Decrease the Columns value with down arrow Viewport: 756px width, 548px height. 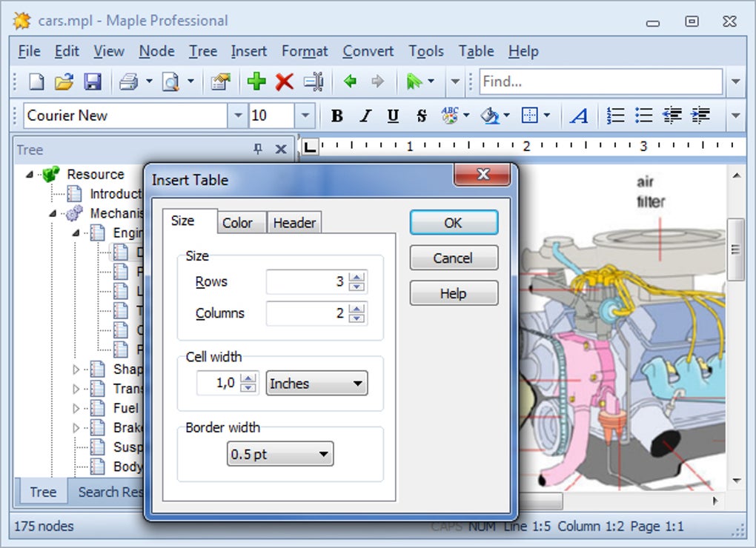click(x=357, y=318)
